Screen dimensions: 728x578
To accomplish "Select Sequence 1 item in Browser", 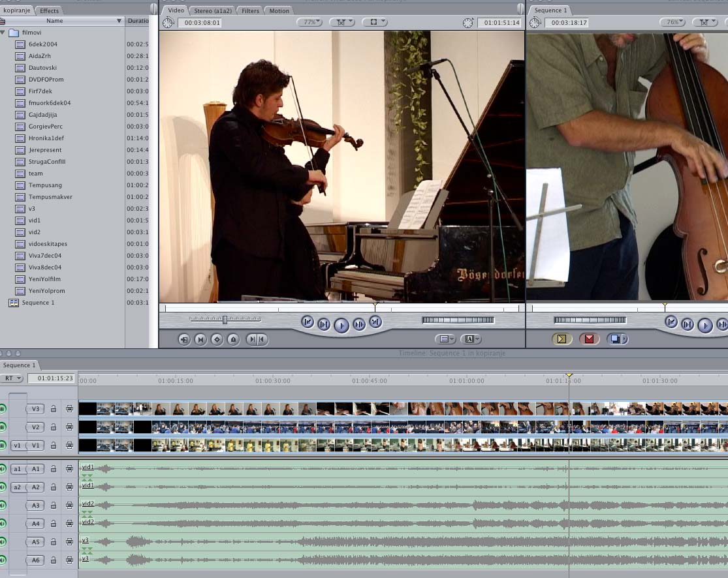I will [38, 303].
